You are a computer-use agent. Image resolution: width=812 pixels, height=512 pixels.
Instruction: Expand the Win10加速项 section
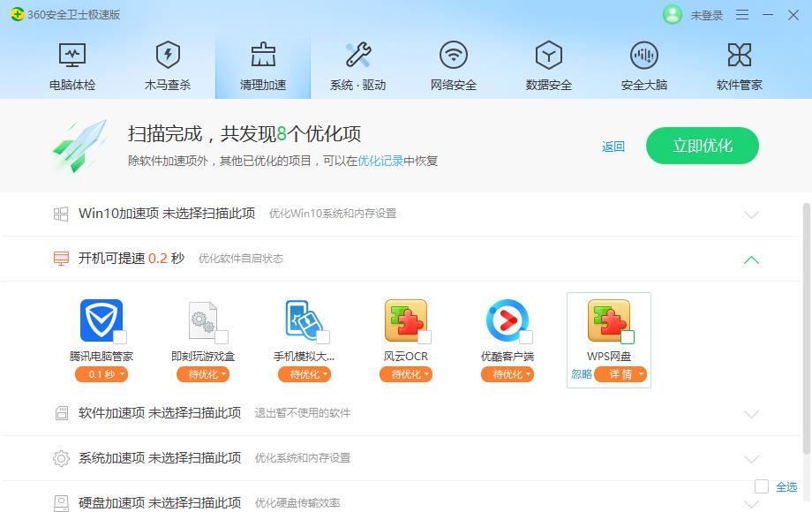[751, 214]
